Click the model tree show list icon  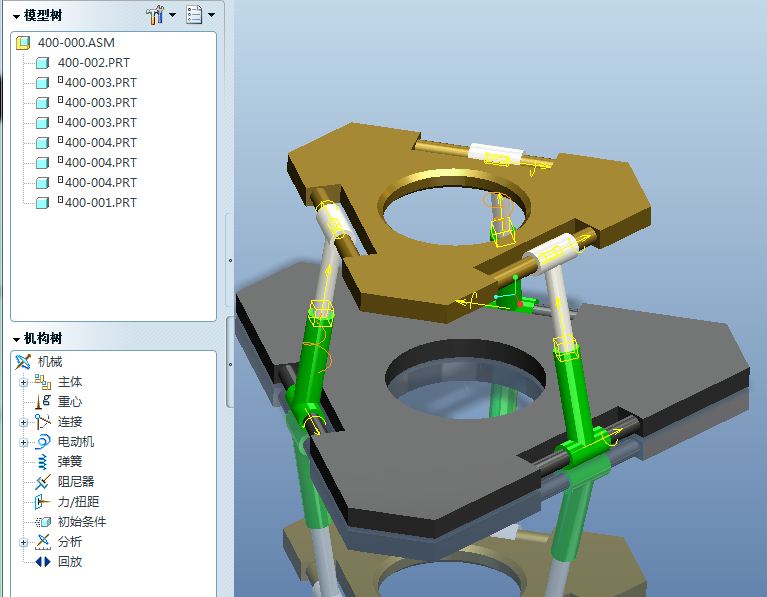194,15
